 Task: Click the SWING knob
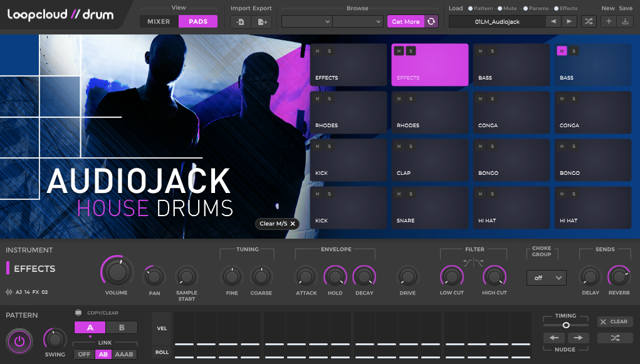(x=55, y=339)
